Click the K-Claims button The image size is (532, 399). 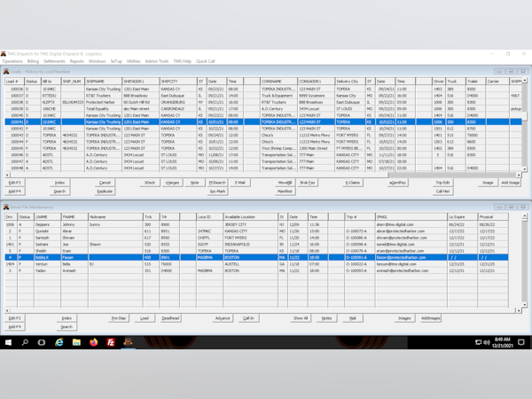coord(353,183)
